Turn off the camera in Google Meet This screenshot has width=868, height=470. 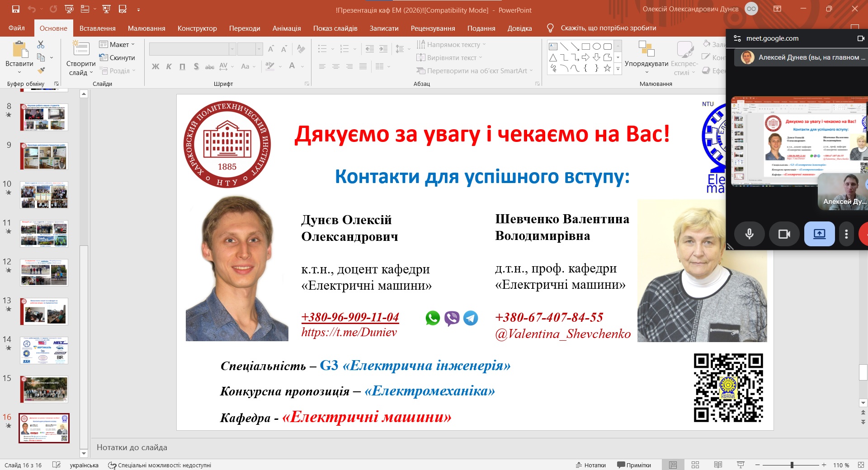pyautogui.click(x=784, y=234)
